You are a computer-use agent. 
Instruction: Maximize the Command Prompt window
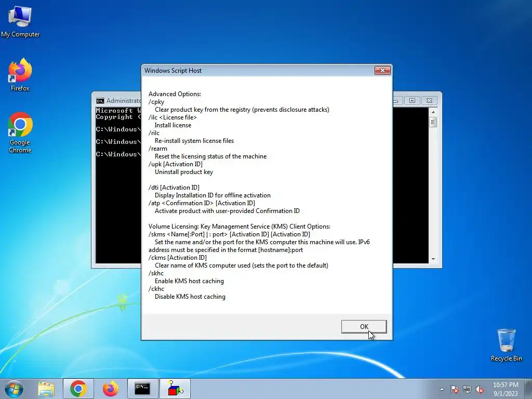(x=412, y=100)
